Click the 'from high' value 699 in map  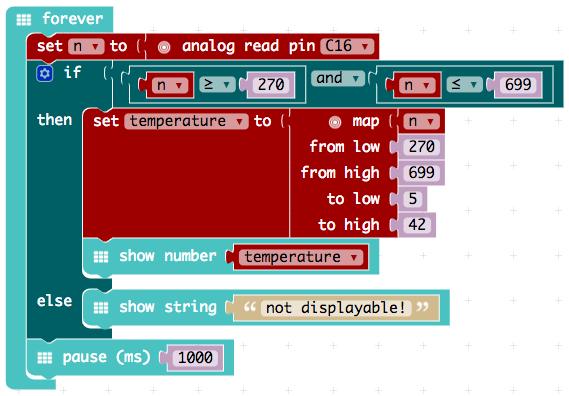(x=421, y=173)
